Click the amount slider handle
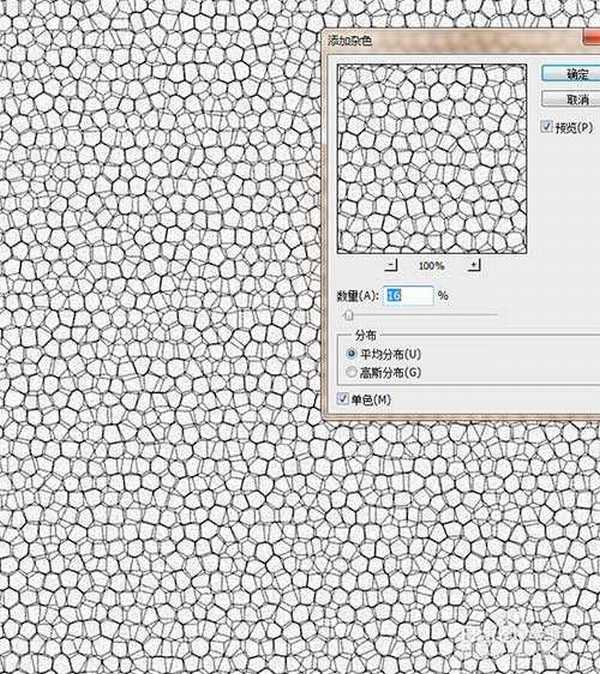This screenshot has height=674, width=600. [x=350, y=315]
